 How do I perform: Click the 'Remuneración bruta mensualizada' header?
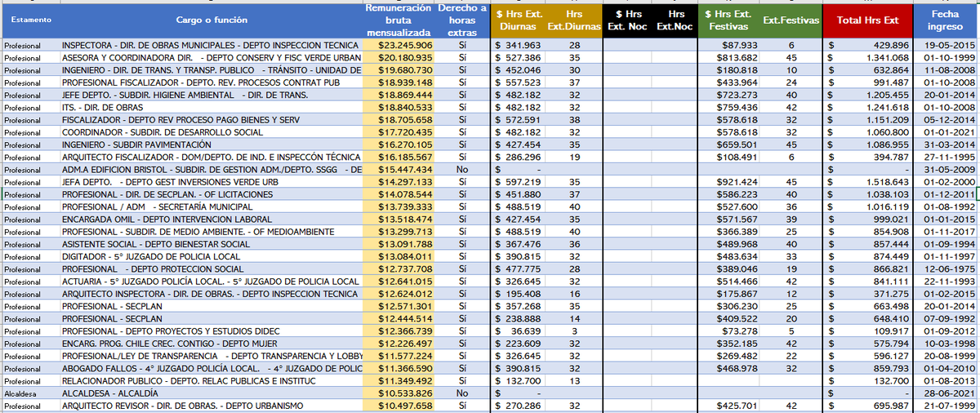398,20
